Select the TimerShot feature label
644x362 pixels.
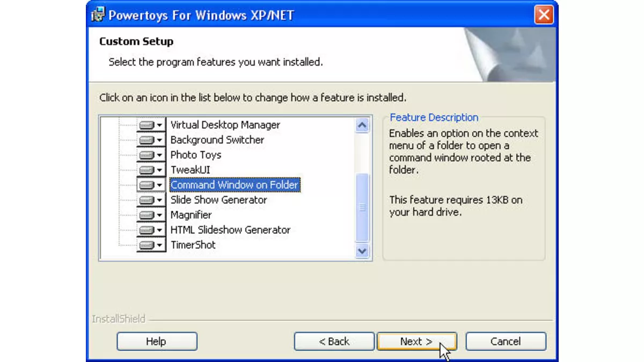pyautogui.click(x=193, y=245)
